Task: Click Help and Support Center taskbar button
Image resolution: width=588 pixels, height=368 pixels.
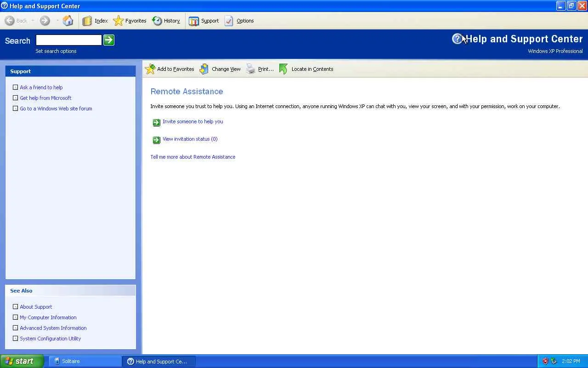Action: [x=159, y=362]
